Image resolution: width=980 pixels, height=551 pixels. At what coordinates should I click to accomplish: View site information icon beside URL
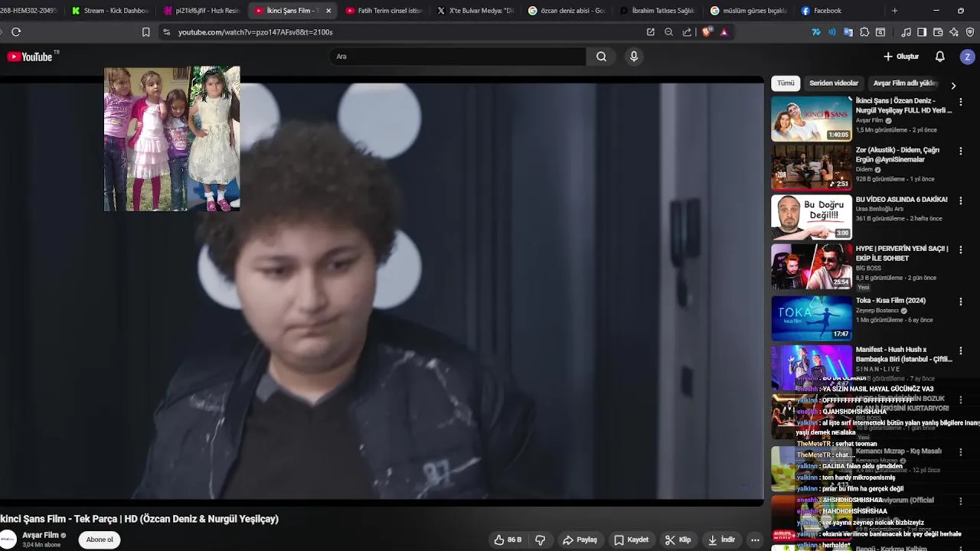click(x=166, y=32)
